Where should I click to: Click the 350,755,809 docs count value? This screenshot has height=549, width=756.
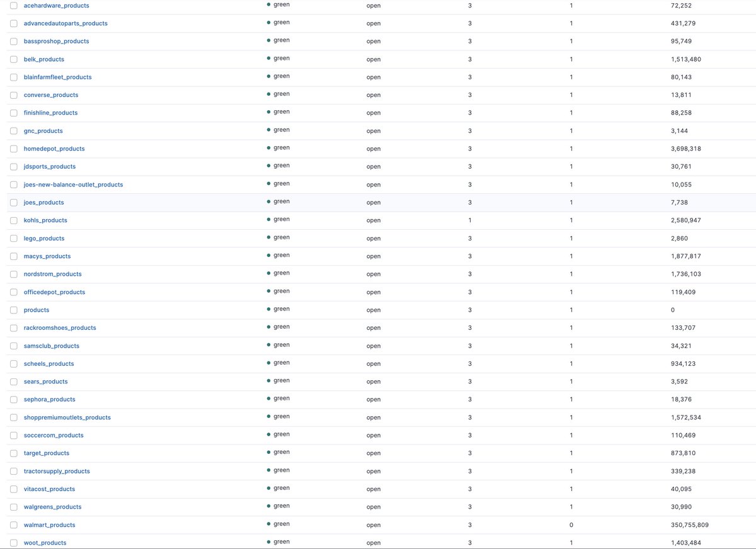coord(690,524)
